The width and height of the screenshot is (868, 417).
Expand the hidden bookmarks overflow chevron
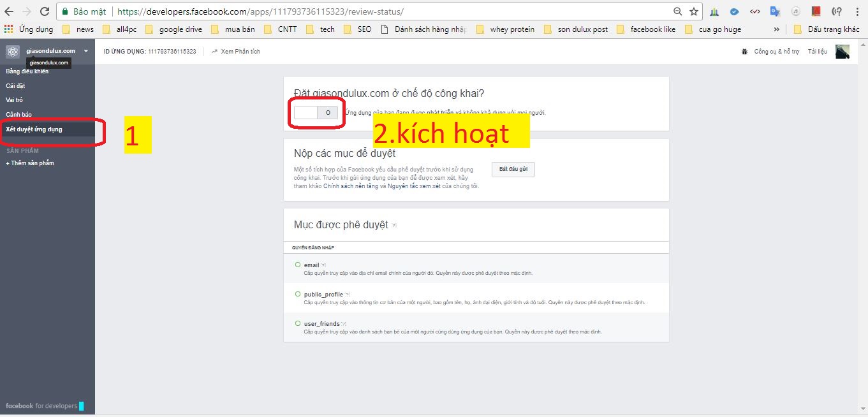pyautogui.click(x=776, y=29)
